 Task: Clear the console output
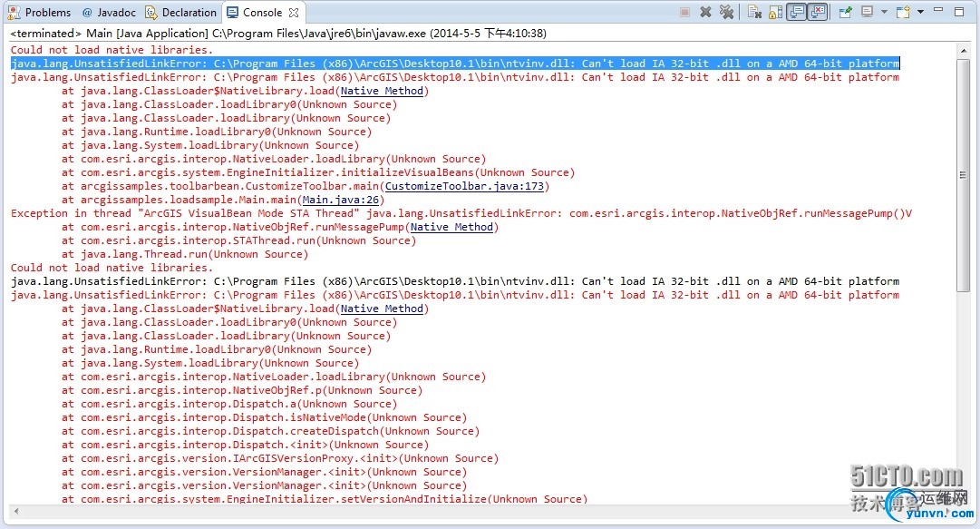point(755,12)
